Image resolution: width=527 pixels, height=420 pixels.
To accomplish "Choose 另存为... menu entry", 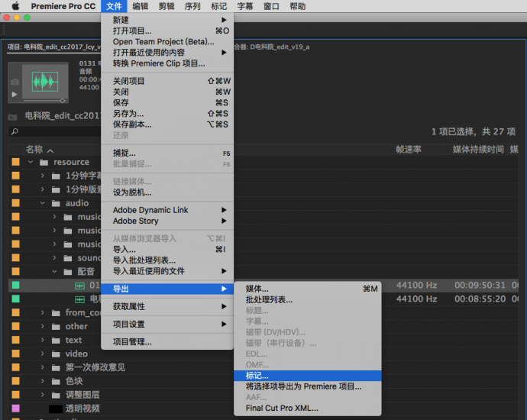I will click(x=167, y=114).
